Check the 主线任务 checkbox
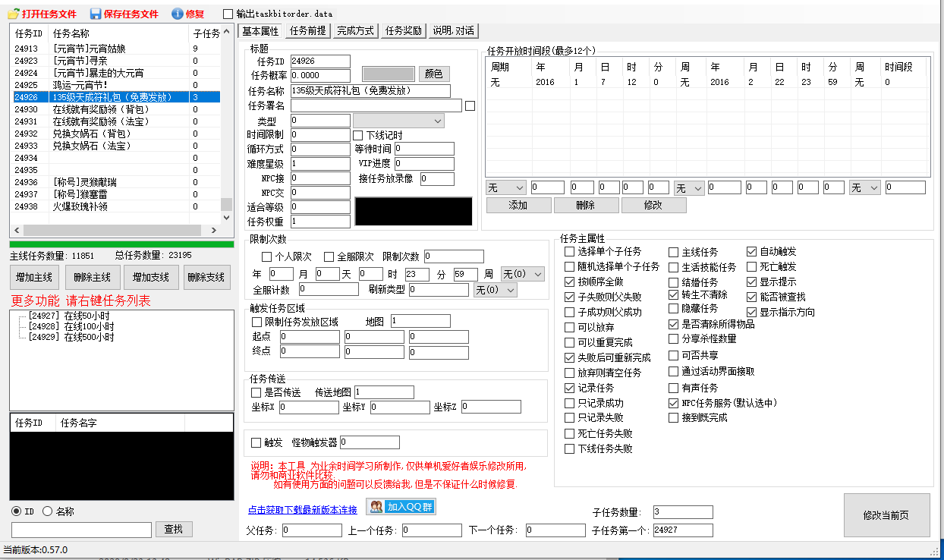 (x=674, y=251)
